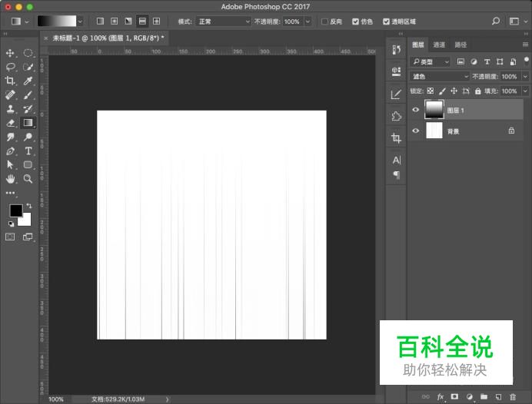The width and height of the screenshot is (532, 404).
Task: Pick the Eyedropper tool
Action: pyautogui.click(x=28, y=81)
